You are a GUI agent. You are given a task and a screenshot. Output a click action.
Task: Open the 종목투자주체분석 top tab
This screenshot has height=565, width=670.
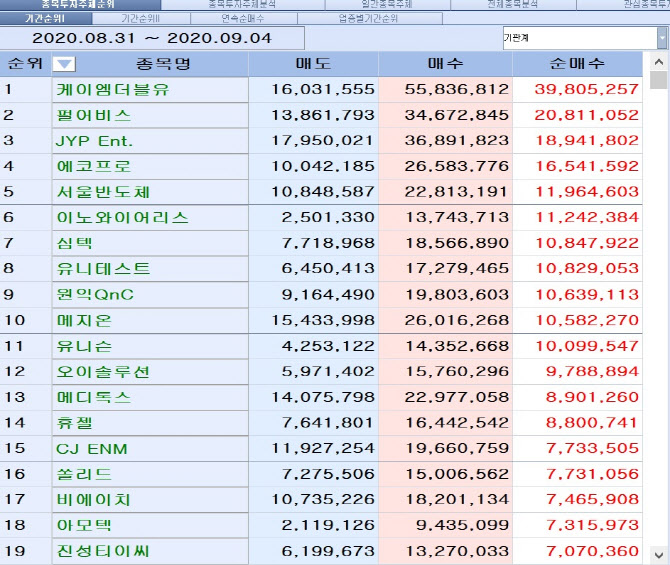243,4
